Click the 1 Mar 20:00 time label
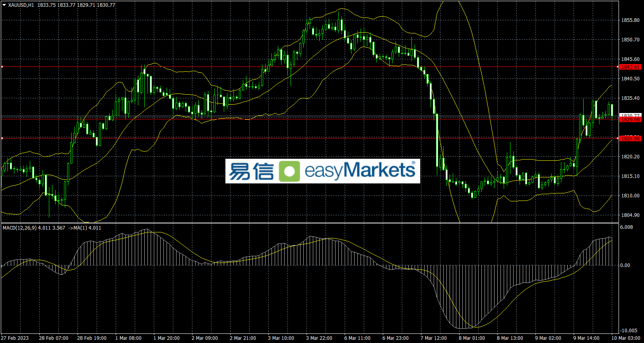Image resolution: width=644 pixels, height=343 pixels. [167, 338]
